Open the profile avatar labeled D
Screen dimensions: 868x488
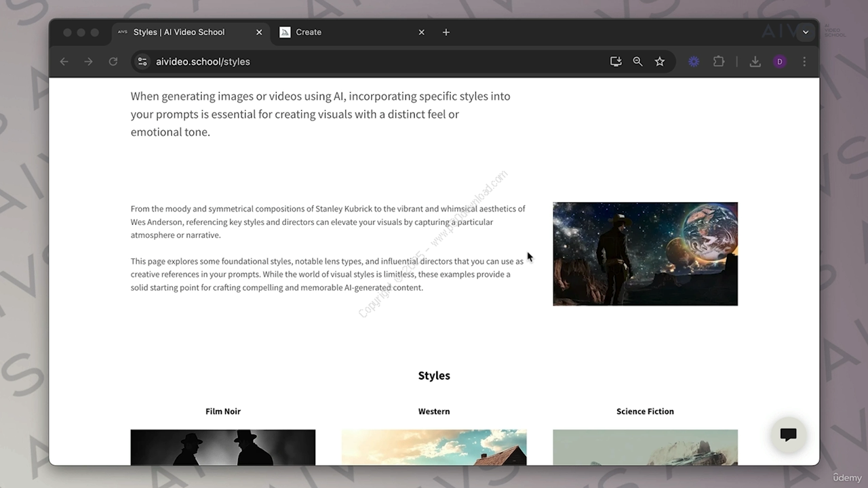(x=780, y=62)
